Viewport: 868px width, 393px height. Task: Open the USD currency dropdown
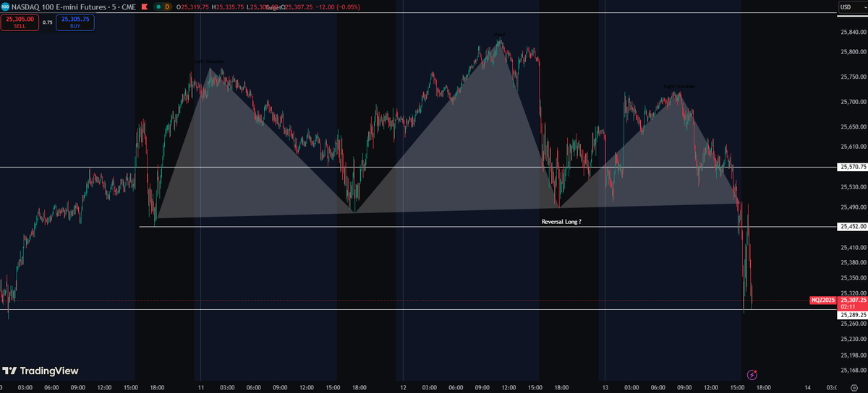[852, 7]
